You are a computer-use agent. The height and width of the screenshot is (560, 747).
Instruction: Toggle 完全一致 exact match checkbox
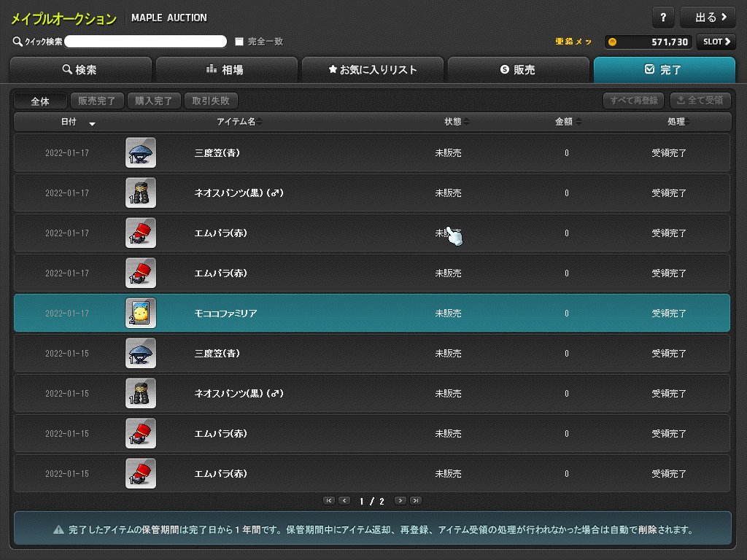pos(239,42)
